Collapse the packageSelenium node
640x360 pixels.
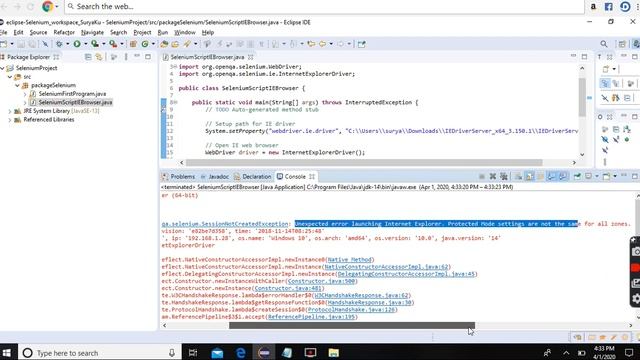click(x=18, y=85)
